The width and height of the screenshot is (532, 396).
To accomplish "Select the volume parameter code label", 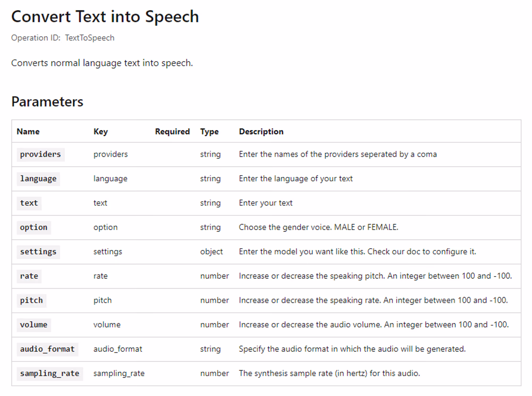I will 34,325.
